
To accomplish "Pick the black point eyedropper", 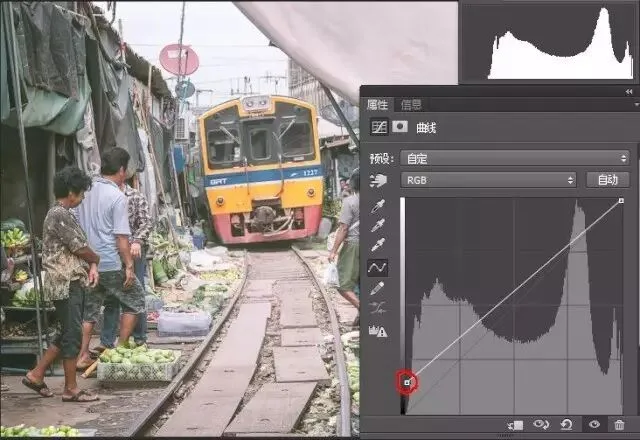I will 378,206.
